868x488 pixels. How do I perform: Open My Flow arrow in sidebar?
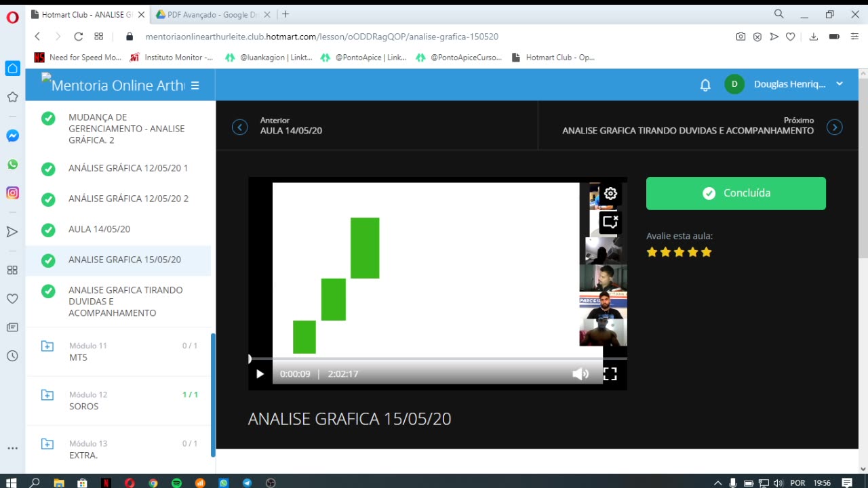12,232
